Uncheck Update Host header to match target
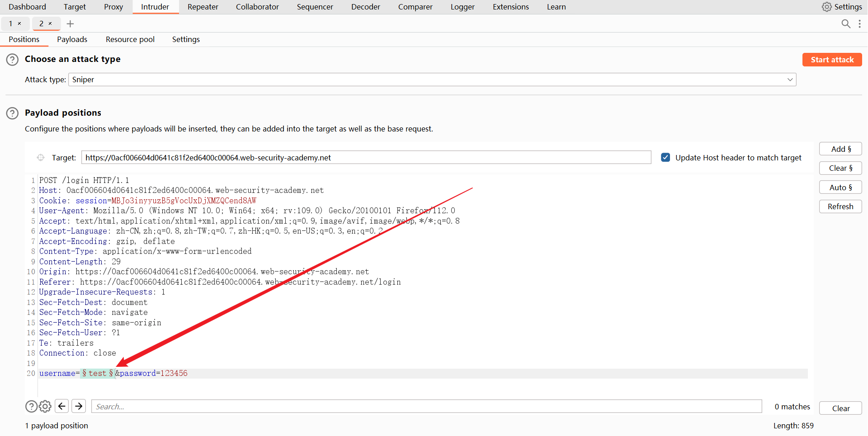Viewport: 868px width, 436px height. click(x=665, y=158)
